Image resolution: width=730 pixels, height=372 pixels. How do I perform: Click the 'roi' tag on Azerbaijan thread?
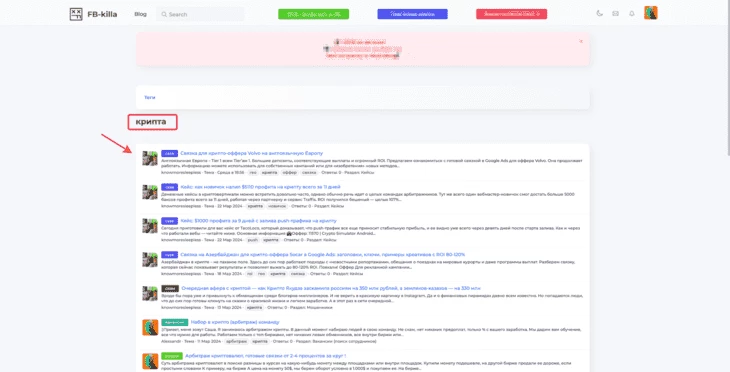(x=250, y=273)
